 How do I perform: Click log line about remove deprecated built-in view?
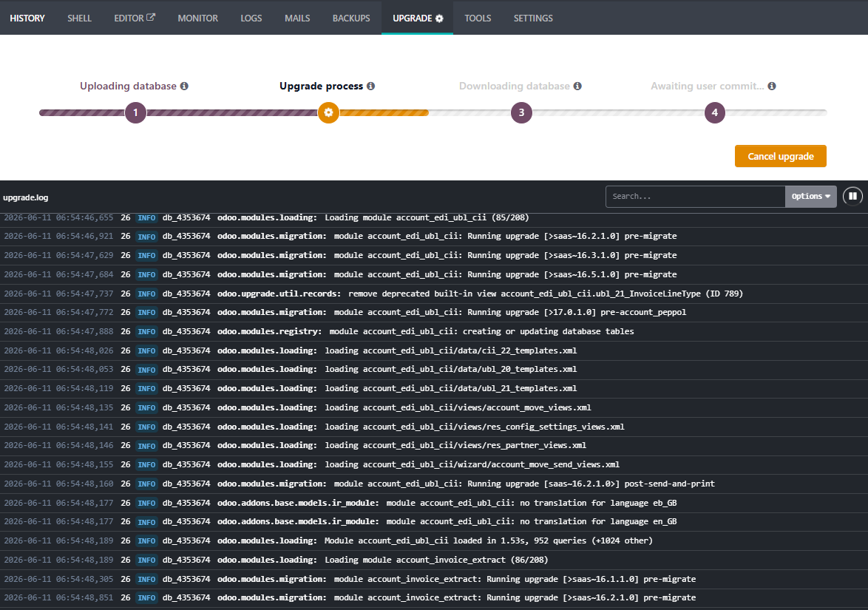434,294
